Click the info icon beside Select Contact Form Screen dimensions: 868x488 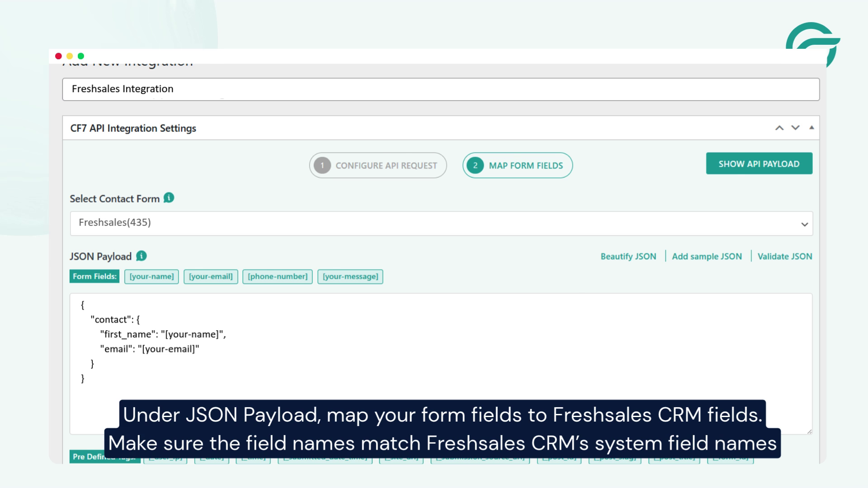pos(169,198)
